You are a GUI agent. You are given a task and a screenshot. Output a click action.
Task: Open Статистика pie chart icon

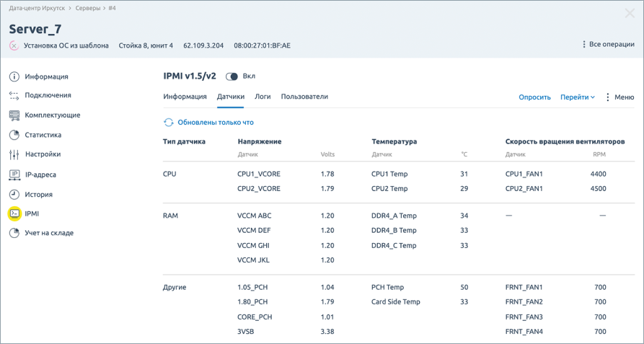(14, 135)
